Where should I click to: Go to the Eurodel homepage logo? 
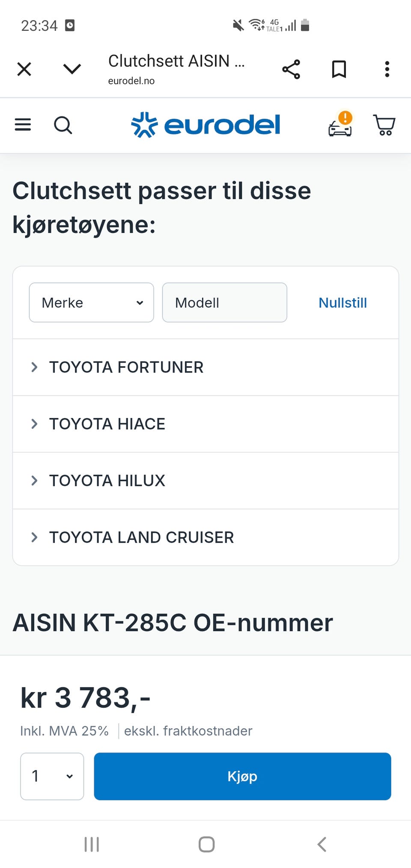click(x=205, y=125)
